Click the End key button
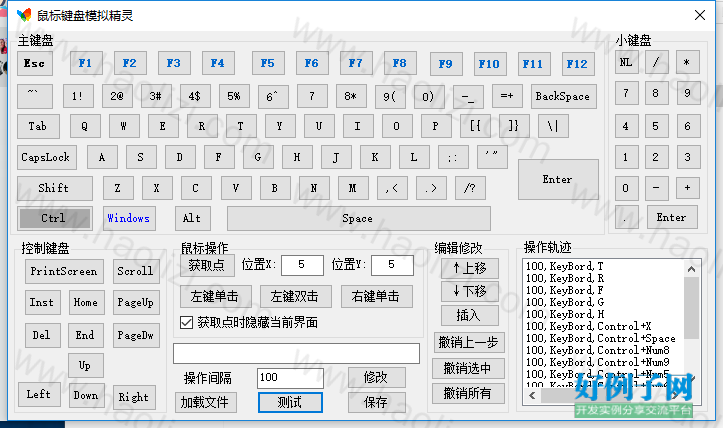Viewport: 723px width, 428px height. click(x=86, y=335)
